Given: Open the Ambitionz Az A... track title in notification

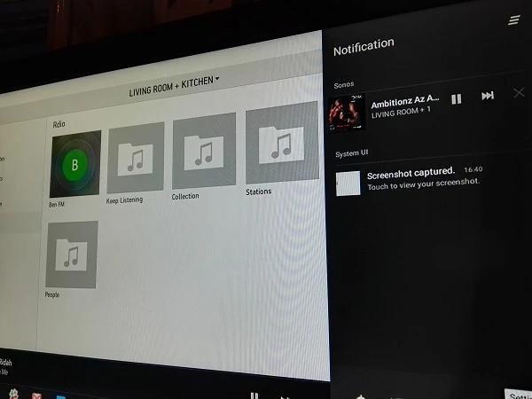Looking at the screenshot, I should pyautogui.click(x=404, y=104).
